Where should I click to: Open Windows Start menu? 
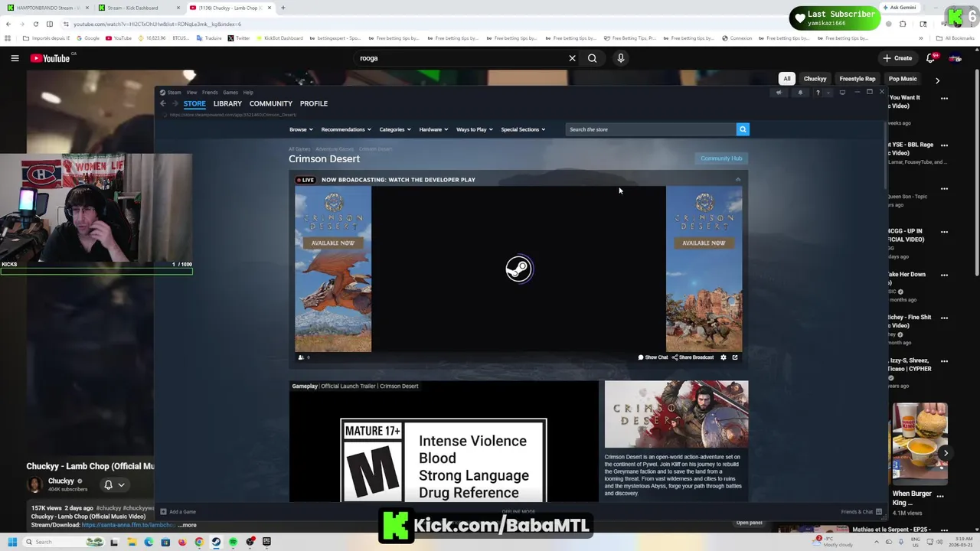point(12,542)
